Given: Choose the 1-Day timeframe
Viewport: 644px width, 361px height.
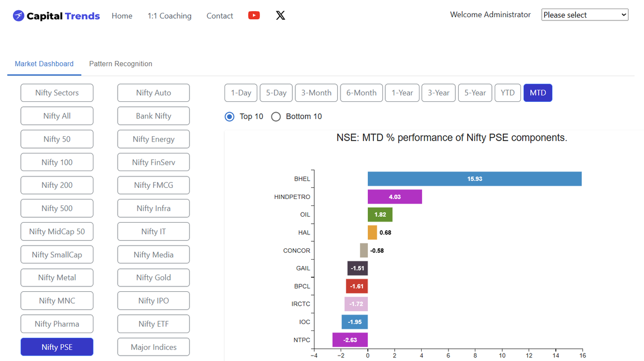Looking at the screenshot, I should tap(241, 93).
